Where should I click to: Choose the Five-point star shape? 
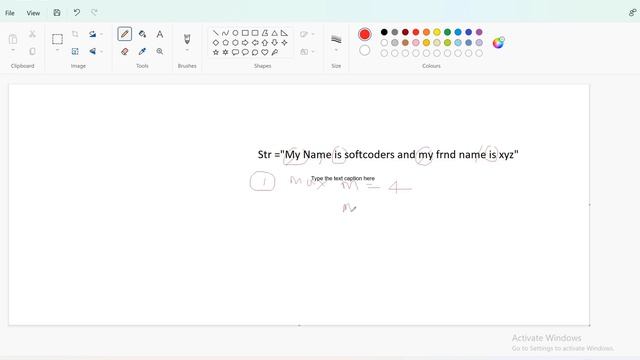tap(216, 52)
